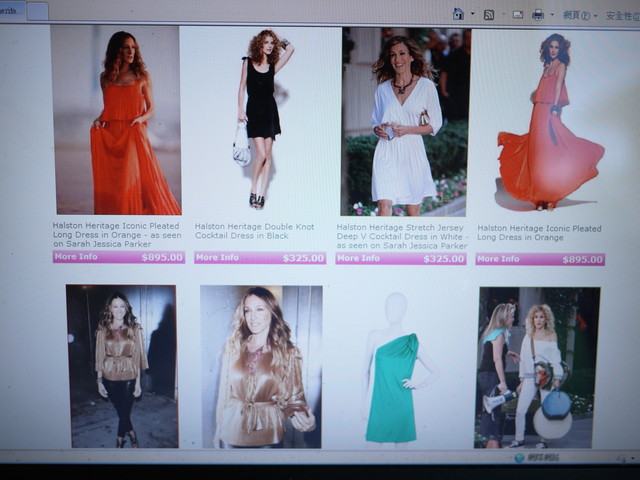The width and height of the screenshot is (640, 480).
Task: Open More Info for the last Iconic Pleated Long Dress
Action: [x=498, y=259]
